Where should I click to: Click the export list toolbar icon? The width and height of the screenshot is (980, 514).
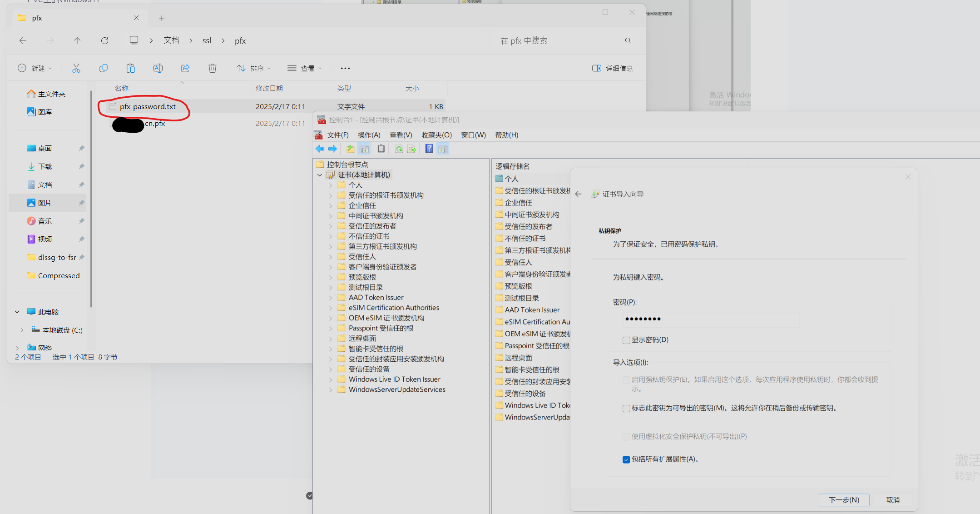412,149
